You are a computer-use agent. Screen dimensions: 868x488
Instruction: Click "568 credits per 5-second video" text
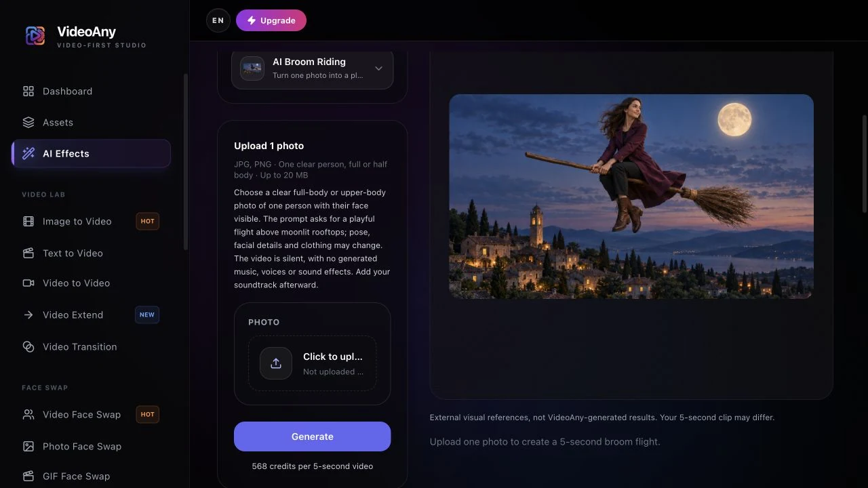(x=313, y=466)
